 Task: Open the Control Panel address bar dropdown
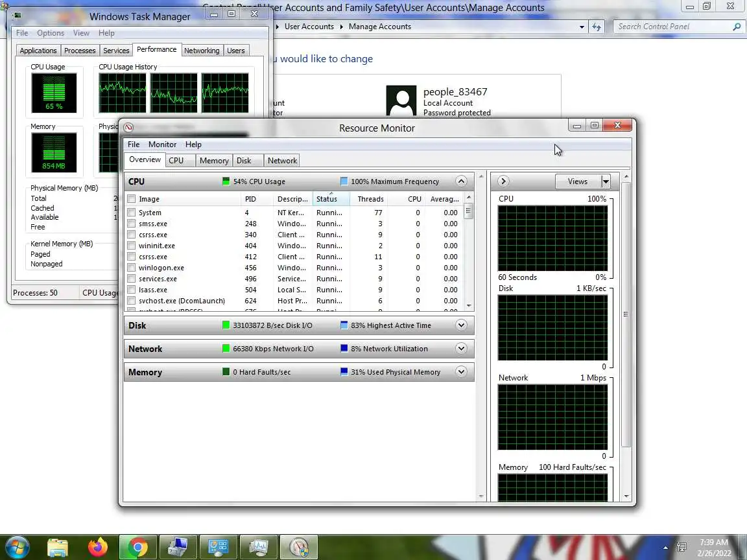pyautogui.click(x=582, y=27)
